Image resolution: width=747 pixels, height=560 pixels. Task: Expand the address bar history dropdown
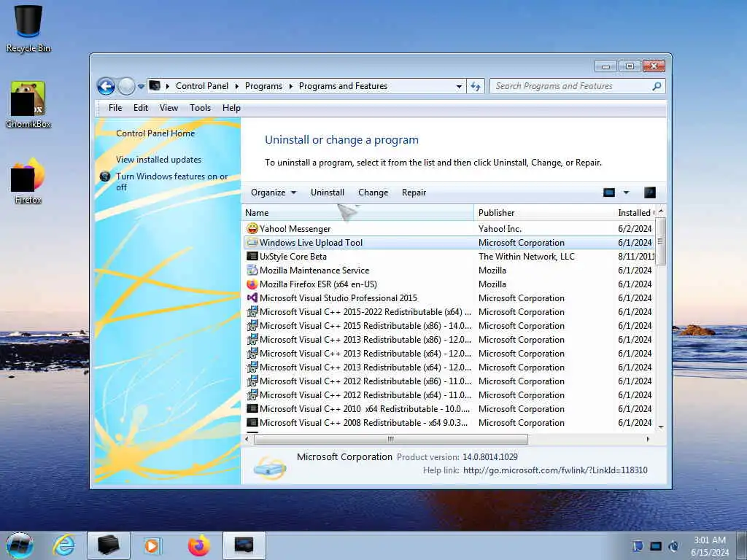459,86
